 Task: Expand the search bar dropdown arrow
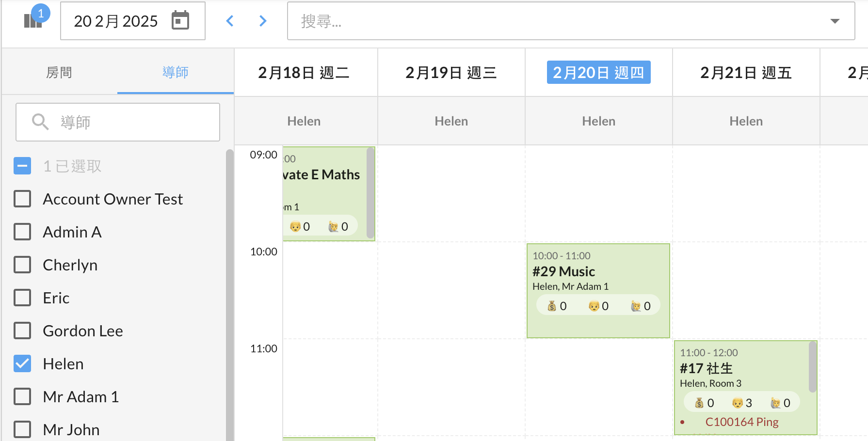pos(835,21)
